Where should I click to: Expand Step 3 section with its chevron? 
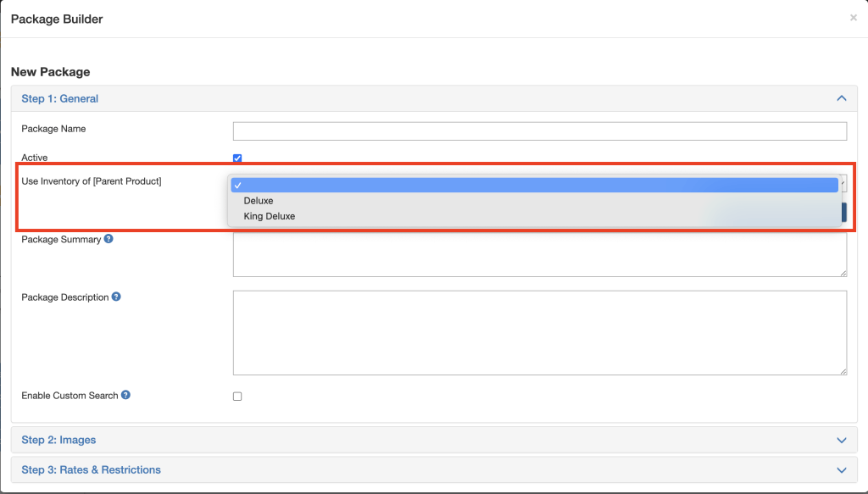(x=841, y=469)
